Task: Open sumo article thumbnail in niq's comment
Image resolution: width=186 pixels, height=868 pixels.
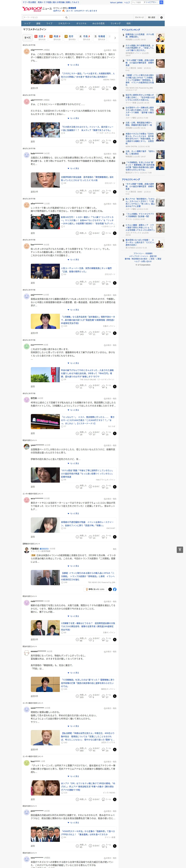Action: 45,77
